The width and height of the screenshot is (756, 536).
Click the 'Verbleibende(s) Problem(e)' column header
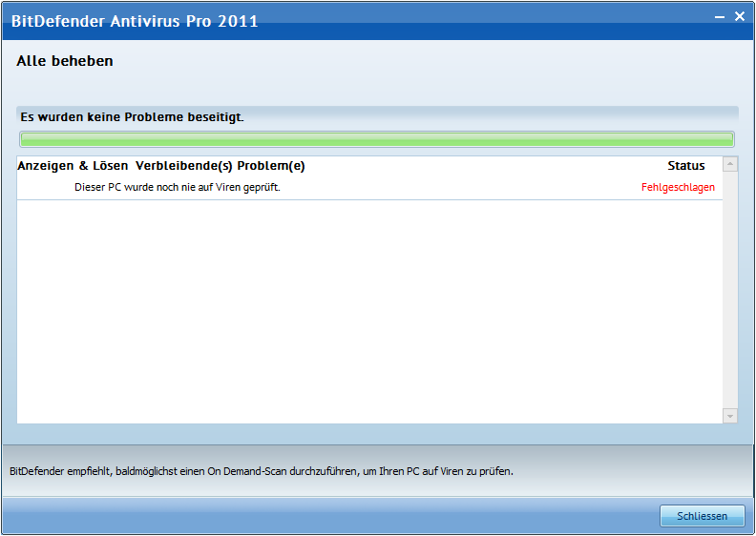click(x=220, y=166)
